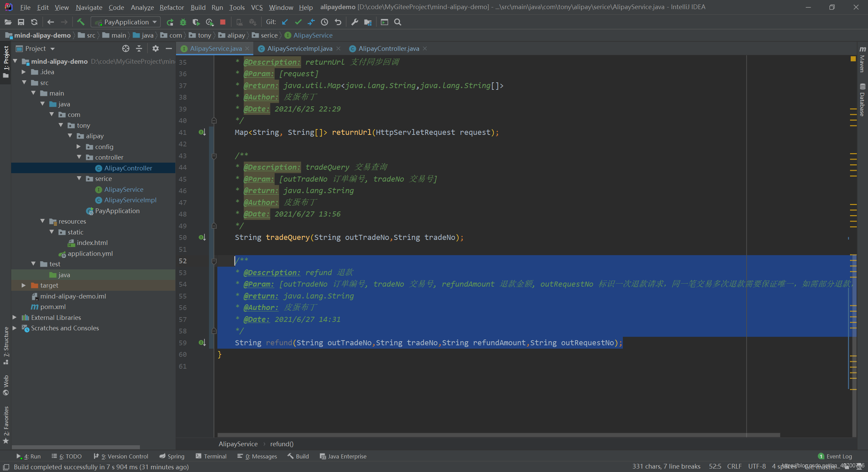Open the PayApplication run configuration dropdown

click(x=126, y=22)
